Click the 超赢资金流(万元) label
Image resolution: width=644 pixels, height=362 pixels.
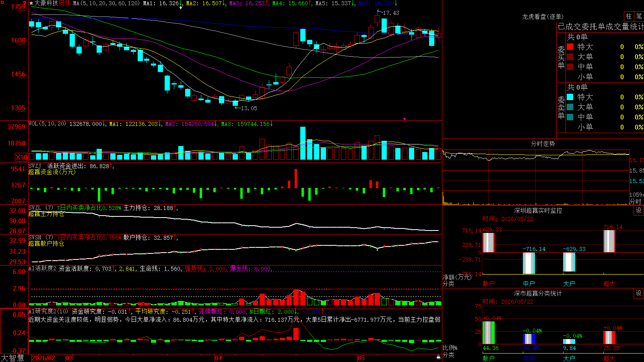52,172
